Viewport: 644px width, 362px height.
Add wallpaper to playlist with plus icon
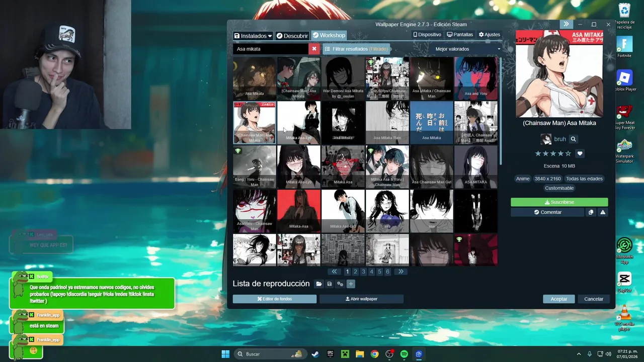[351, 284]
